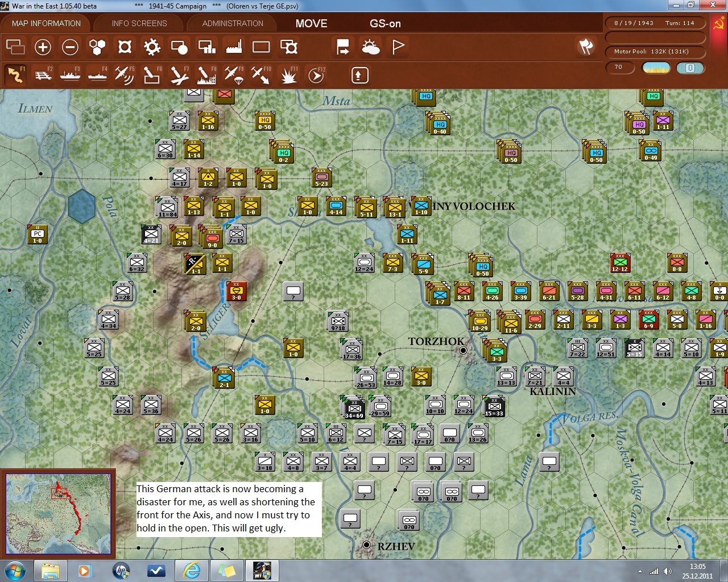Click the flag with arrow icon
This screenshot has width=728, height=582.
(343, 47)
